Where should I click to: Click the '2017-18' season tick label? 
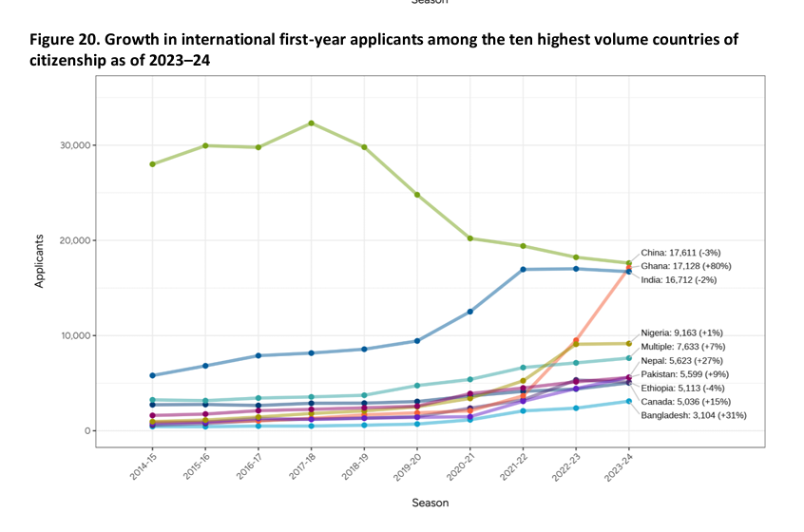coord(302,466)
